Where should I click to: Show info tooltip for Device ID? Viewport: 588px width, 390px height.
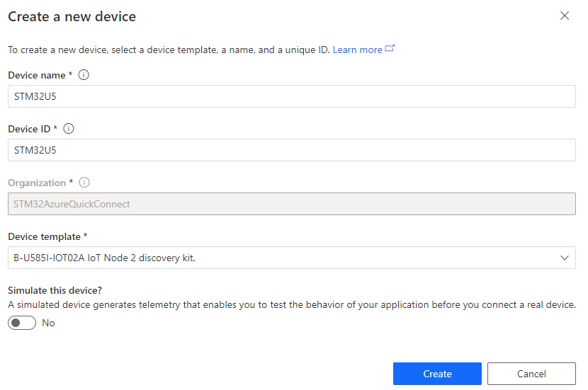click(x=69, y=129)
